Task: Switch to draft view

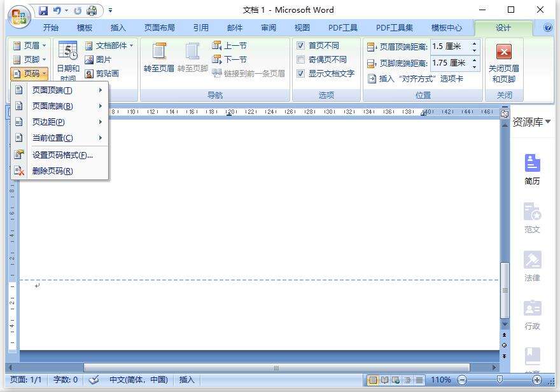Action: click(419, 380)
